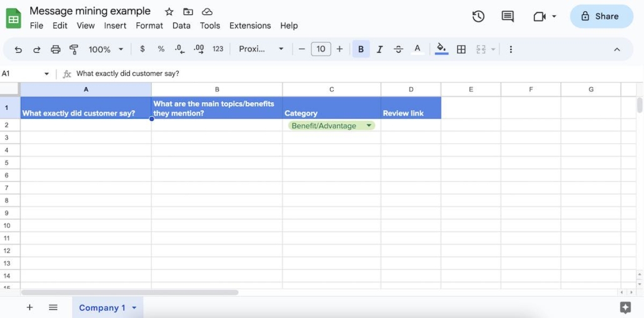This screenshot has height=318, width=644.
Task: Undo the last action
Action: pos(18,49)
